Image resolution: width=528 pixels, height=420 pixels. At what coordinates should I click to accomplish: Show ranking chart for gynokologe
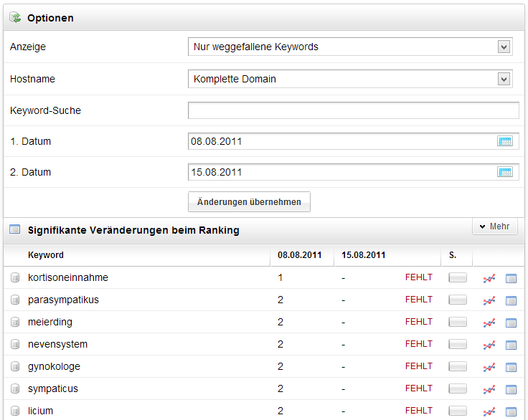[x=489, y=367]
